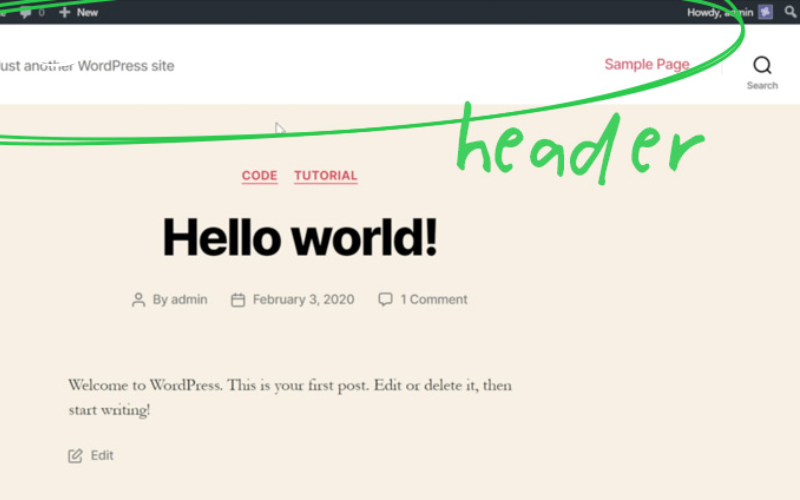This screenshot has height=500, width=800.
Task: Open the TUTORIAL category link
Action: click(x=326, y=176)
